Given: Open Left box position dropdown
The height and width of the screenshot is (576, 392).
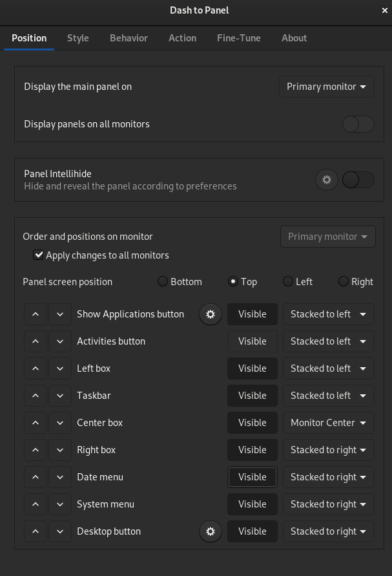Looking at the screenshot, I should pos(329,368).
